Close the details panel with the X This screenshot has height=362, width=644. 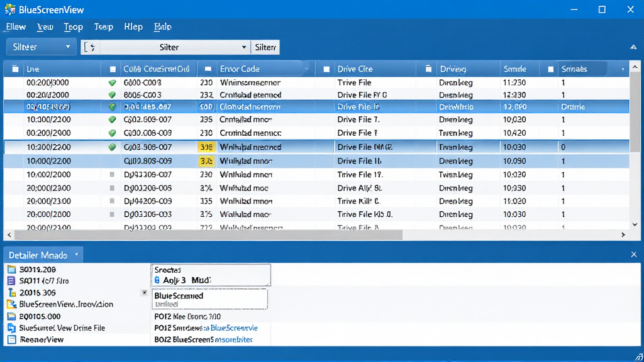click(634, 255)
